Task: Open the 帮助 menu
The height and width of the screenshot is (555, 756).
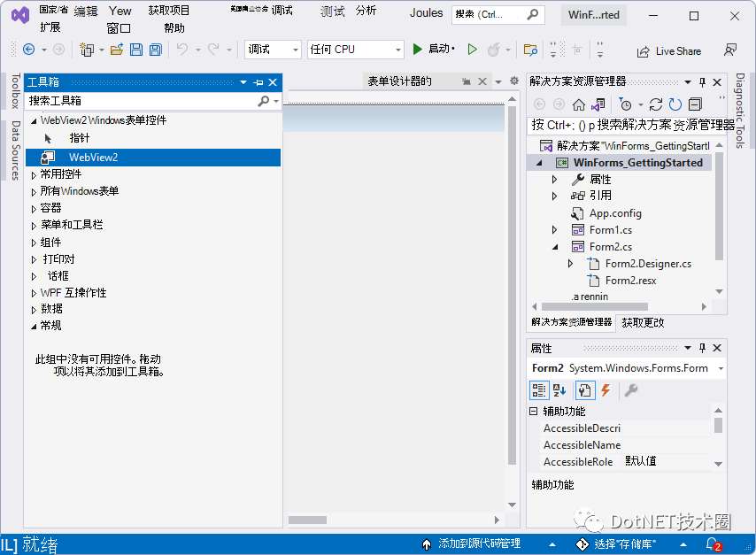Action: point(174,28)
